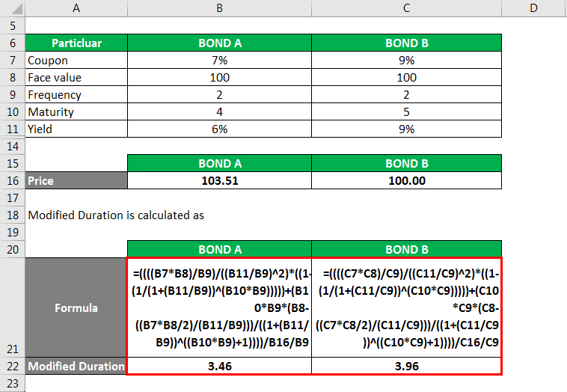Image resolution: width=567 pixels, height=392 pixels.
Task: Select Bond A price 103.51
Action: pyautogui.click(x=219, y=180)
